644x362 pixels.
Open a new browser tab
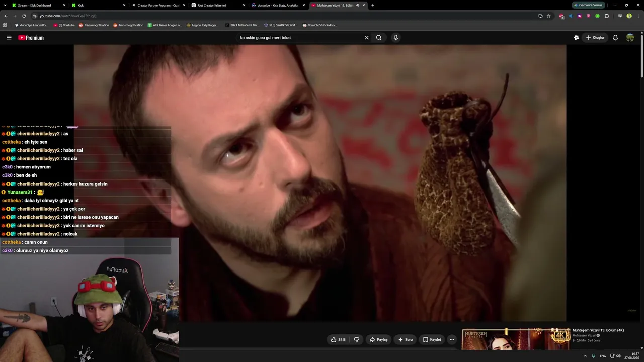click(373, 5)
